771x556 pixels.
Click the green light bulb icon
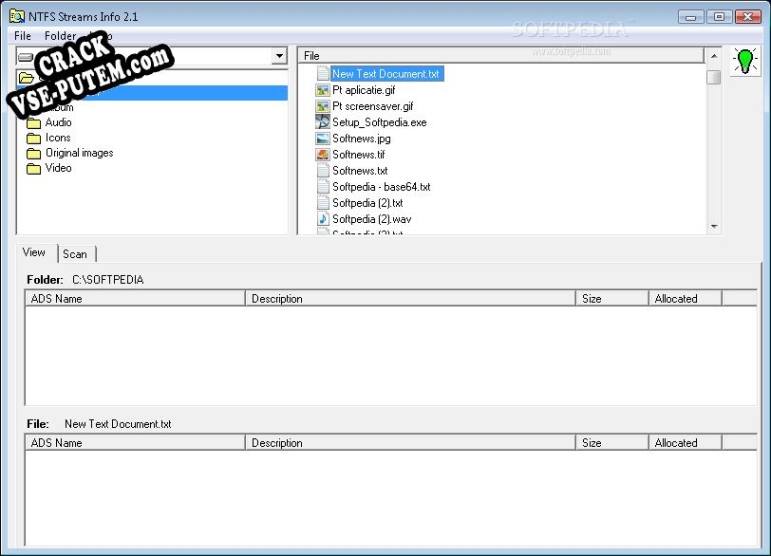(745, 61)
